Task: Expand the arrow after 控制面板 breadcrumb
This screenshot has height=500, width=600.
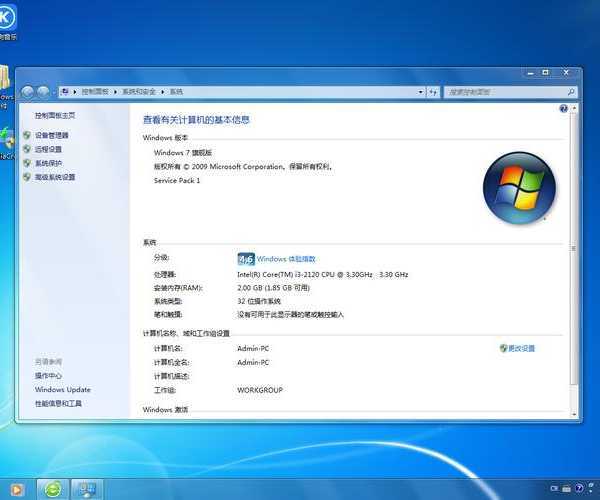Action: [x=115, y=92]
